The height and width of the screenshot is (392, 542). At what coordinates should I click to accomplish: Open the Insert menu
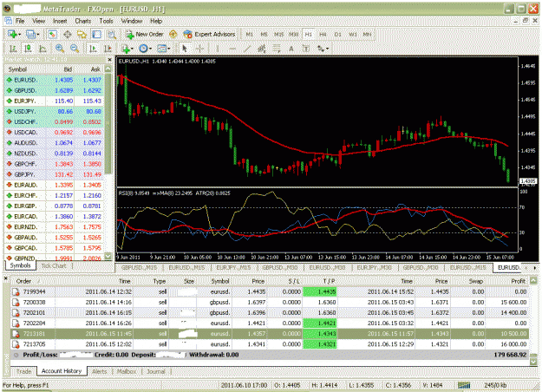tap(60, 21)
